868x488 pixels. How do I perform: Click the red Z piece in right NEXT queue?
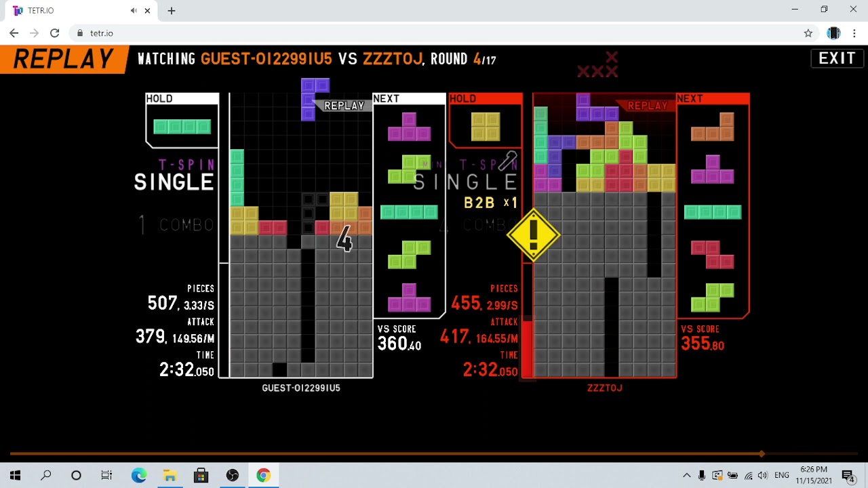click(x=712, y=255)
